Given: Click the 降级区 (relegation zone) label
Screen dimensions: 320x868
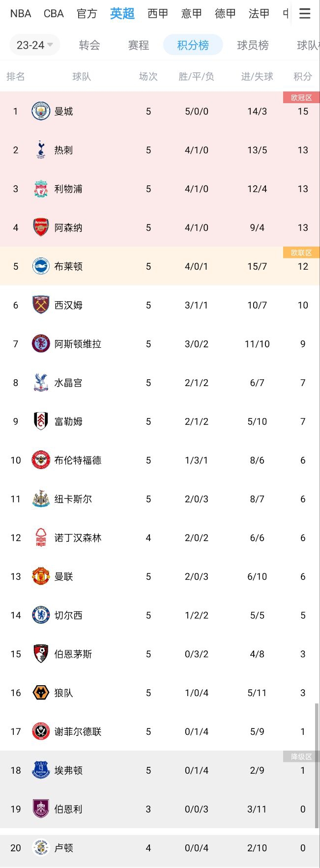Looking at the screenshot, I should click(302, 756).
